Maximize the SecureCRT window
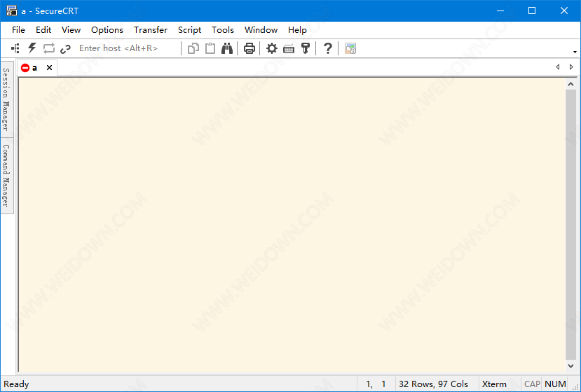Viewport: 581px width, 392px height. click(532, 10)
